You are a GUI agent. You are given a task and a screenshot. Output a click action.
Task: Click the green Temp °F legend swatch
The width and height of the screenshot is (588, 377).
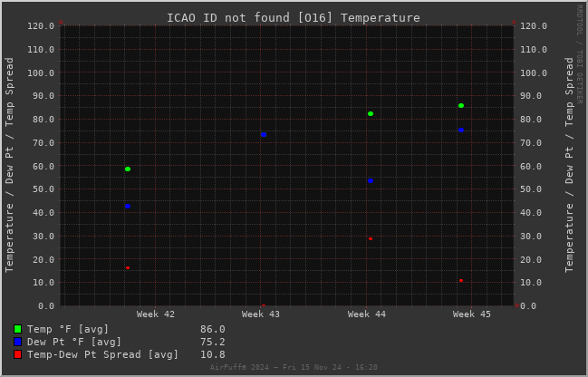[17, 329]
